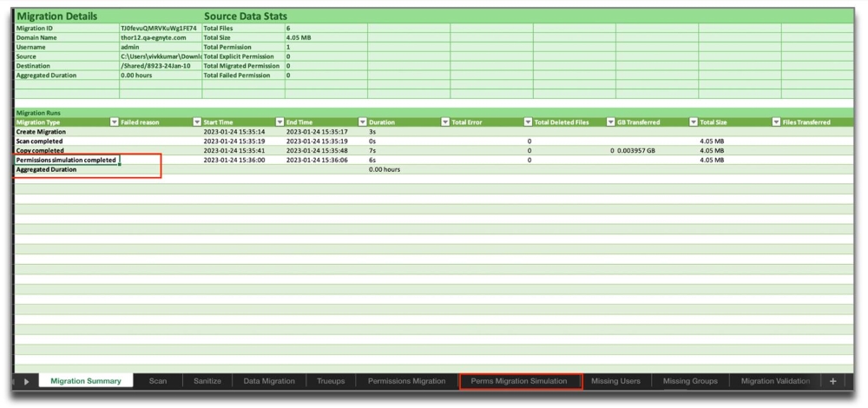Open the Scan sheet tab

coord(158,381)
